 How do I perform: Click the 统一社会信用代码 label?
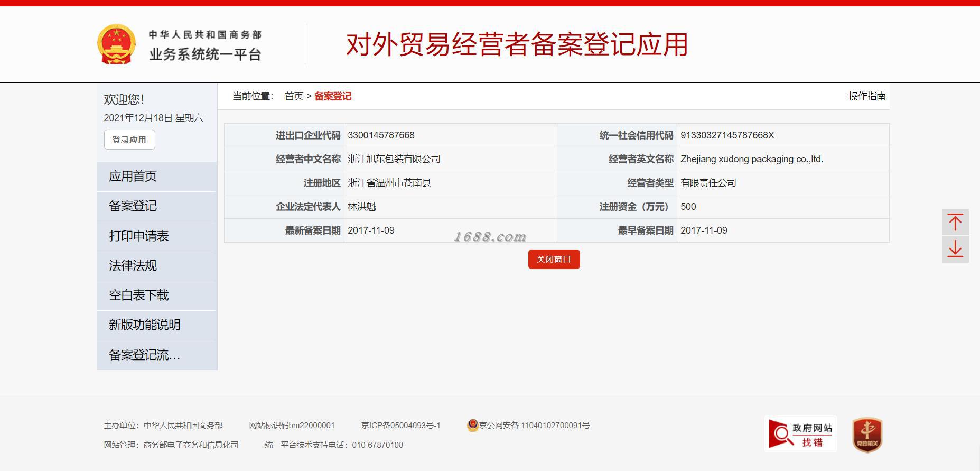tap(636, 135)
